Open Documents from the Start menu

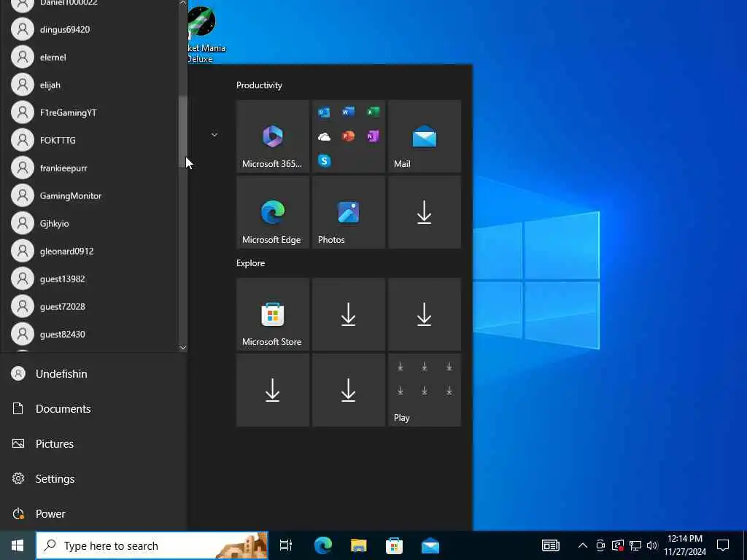93,408
